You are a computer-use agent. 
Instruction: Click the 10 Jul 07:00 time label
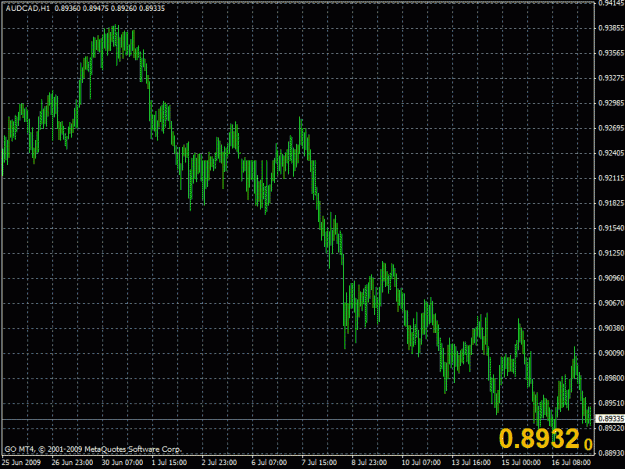coord(421,463)
